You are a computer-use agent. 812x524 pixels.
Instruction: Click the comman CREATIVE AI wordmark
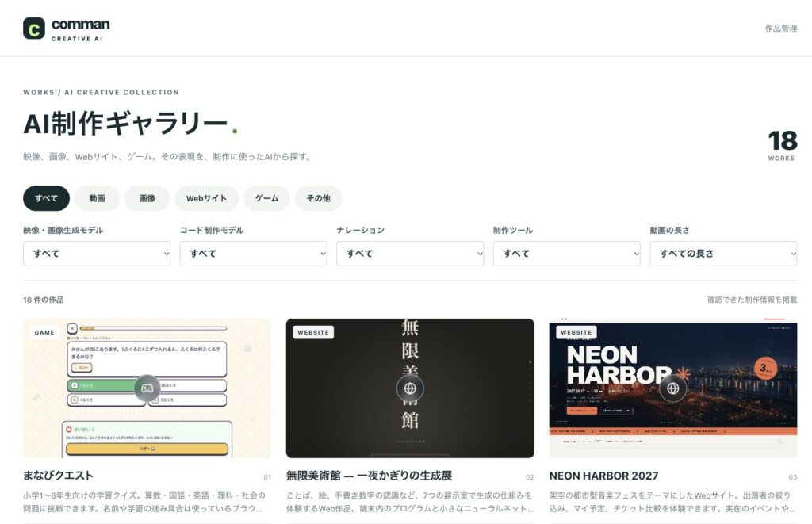[x=80, y=29]
